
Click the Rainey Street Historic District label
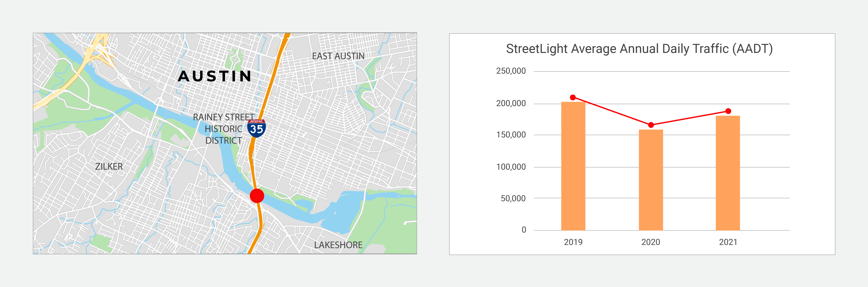pyautogui.click(x=223, y=129)
